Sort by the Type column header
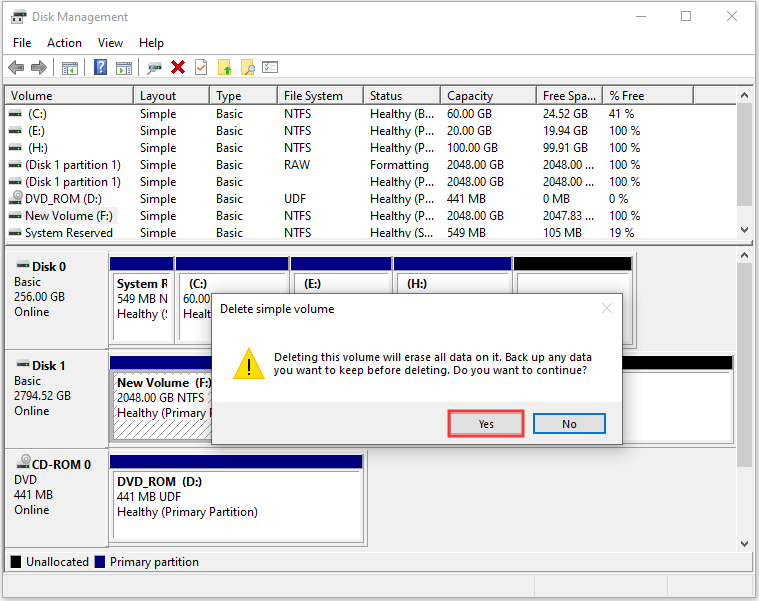759x601 pixels. pyautogui.click(x=244, y=96)
